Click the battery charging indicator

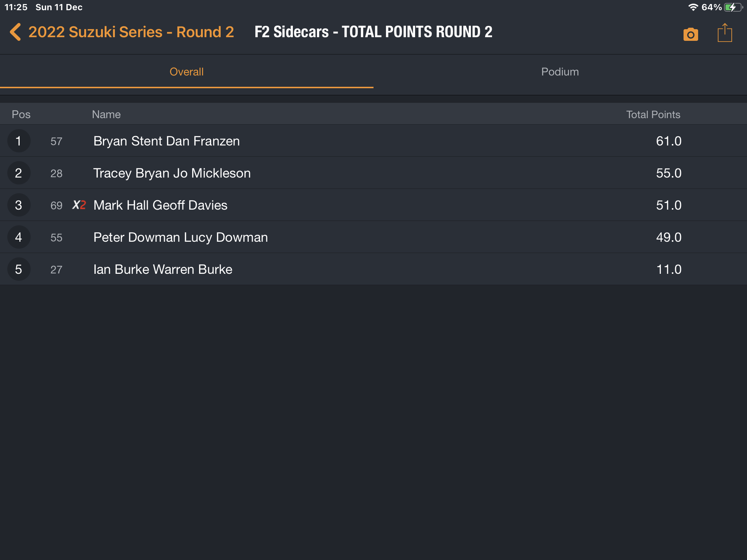tap(734, 7)
